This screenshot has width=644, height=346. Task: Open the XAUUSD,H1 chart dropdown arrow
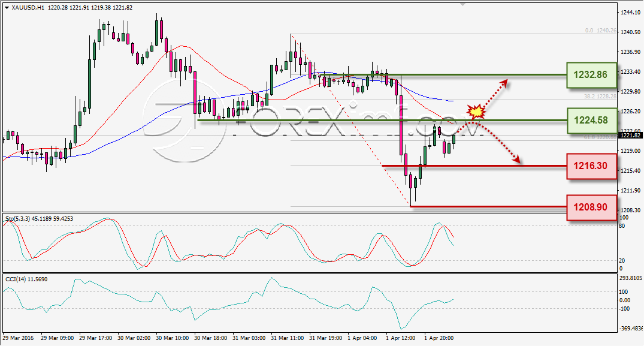(7, 8)
